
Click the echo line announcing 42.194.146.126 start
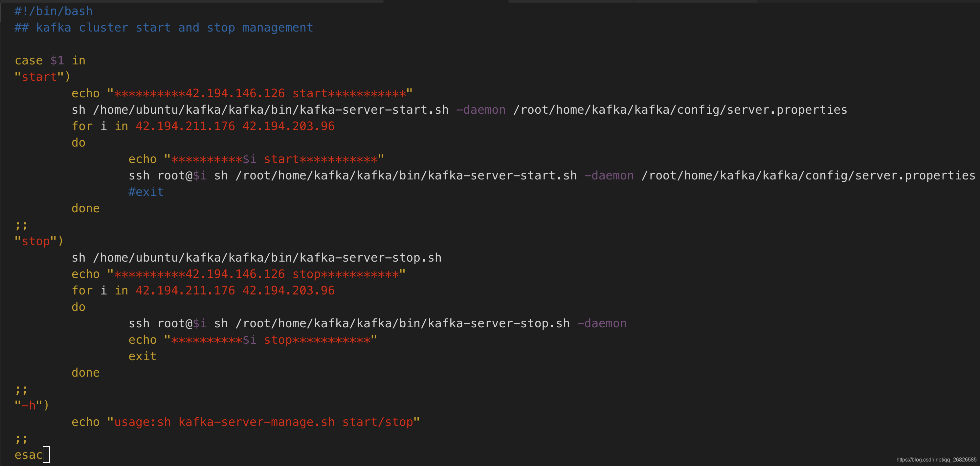pyautogui.click(x=242, y=93)
